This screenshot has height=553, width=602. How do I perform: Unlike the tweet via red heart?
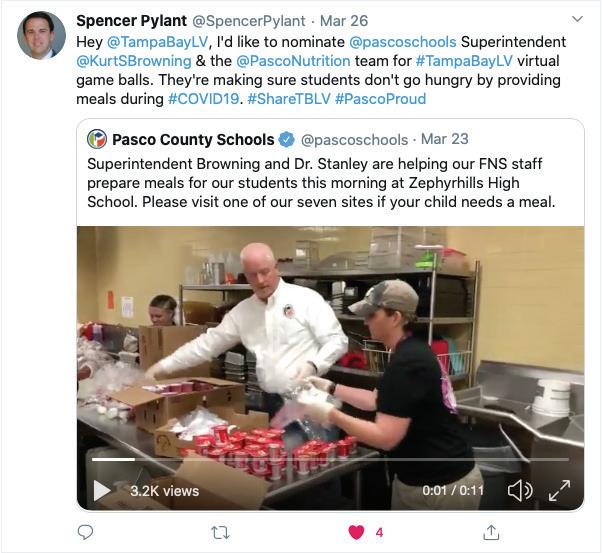(x=356, y=533)
